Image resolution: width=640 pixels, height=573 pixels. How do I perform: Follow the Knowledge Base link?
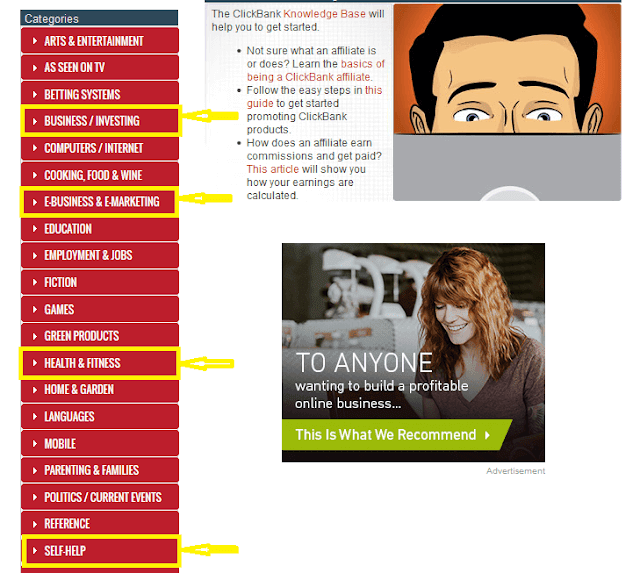(324, 14)
